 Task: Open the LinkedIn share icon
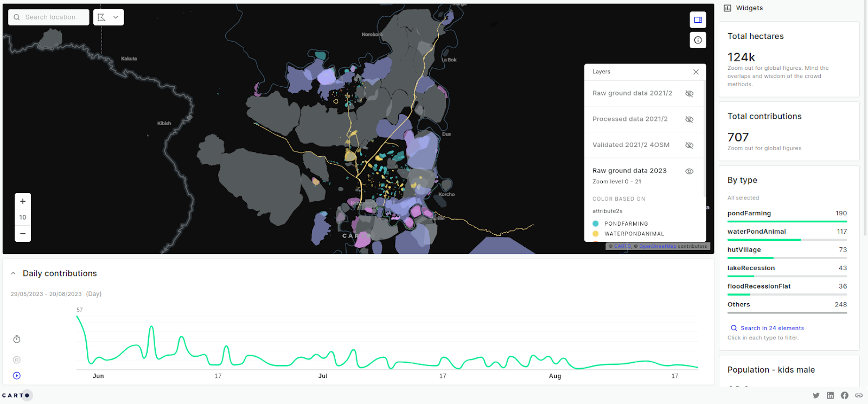[x=830, y=395]
